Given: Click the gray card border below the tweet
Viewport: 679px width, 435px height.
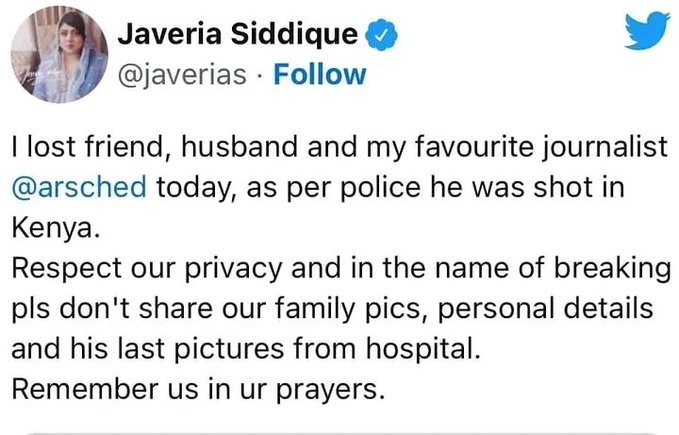Looking at the screenshot, I should pyautogui.click(x=342, y=432).
